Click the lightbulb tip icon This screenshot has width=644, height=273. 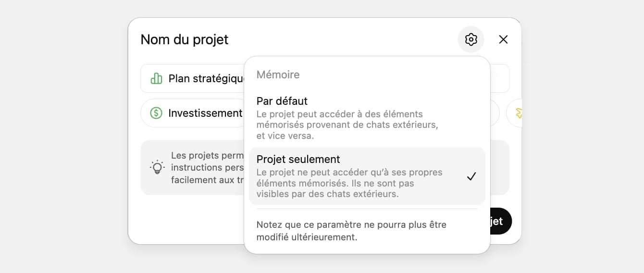157,167
